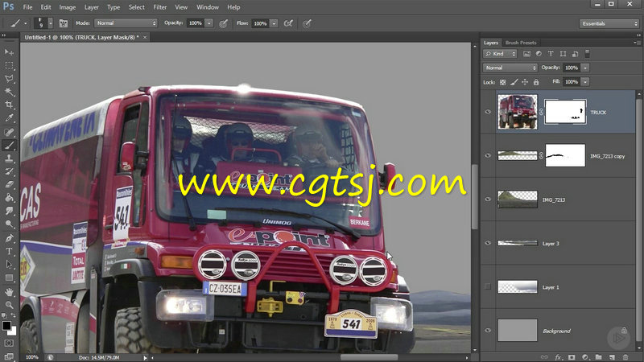Select the Paint Bucket tool
This screenshot has height=362, width=644.
(9, 198)
